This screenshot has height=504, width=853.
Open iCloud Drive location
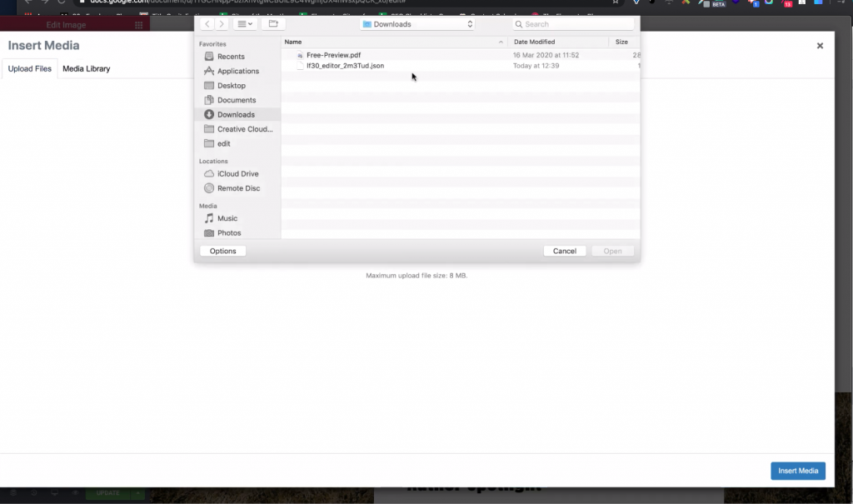click(237, 174)
